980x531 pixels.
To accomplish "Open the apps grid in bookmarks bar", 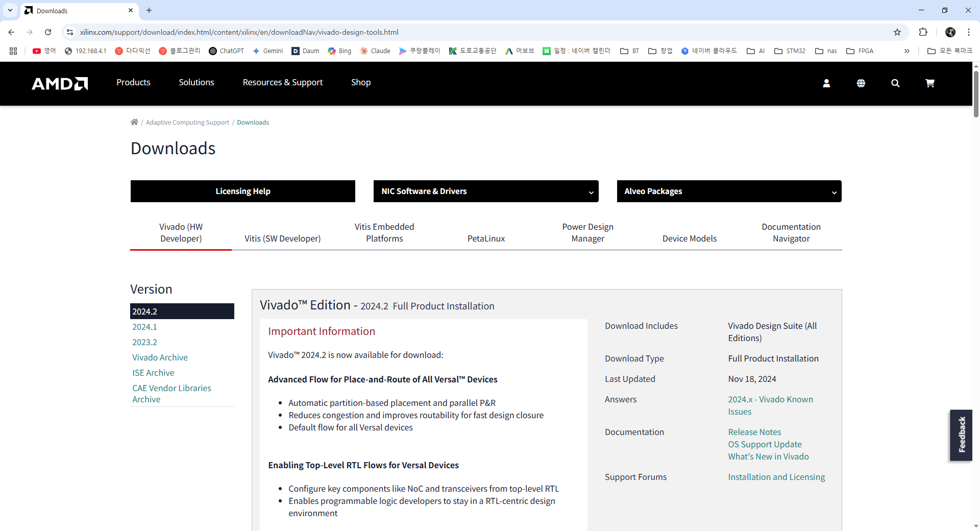I will pos(13,51).
